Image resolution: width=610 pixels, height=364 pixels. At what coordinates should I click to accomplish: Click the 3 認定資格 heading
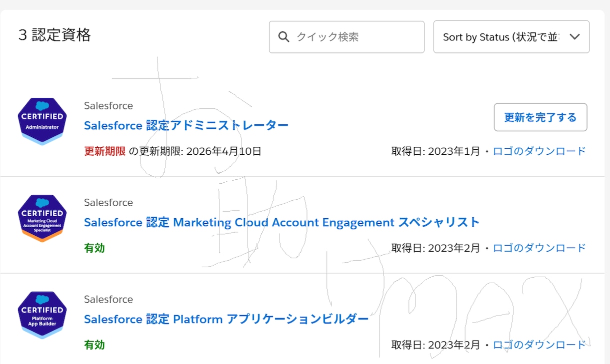pyautogui.click(x=54, y=35)
